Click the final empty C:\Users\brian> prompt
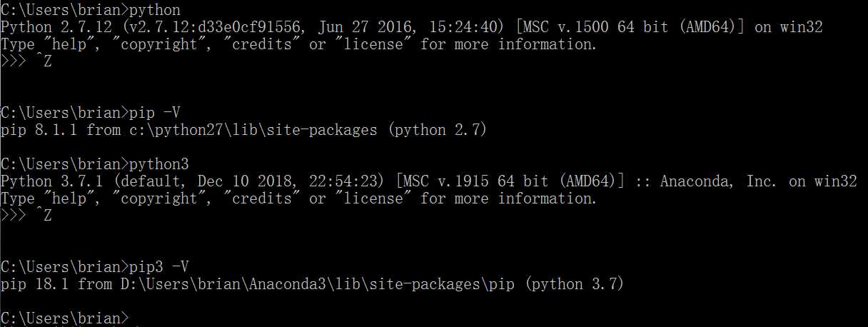868x327 pixels. click(x=65, y=318)
